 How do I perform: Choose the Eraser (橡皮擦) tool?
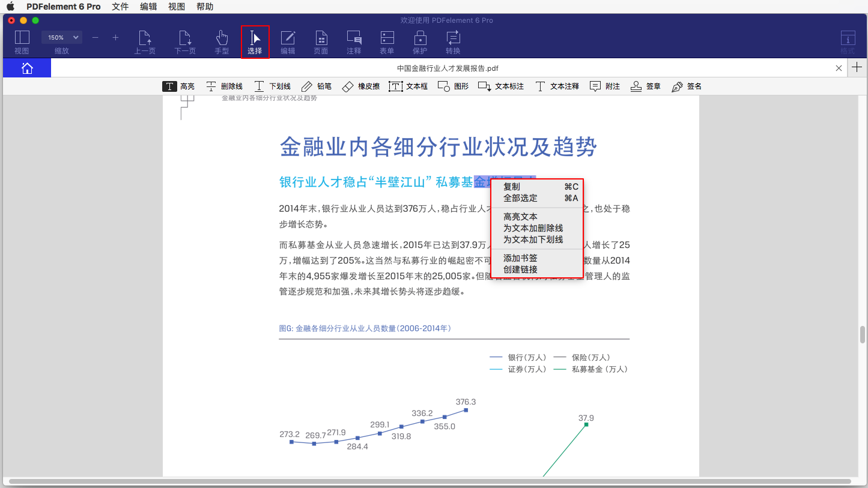[x=360, y=86]
